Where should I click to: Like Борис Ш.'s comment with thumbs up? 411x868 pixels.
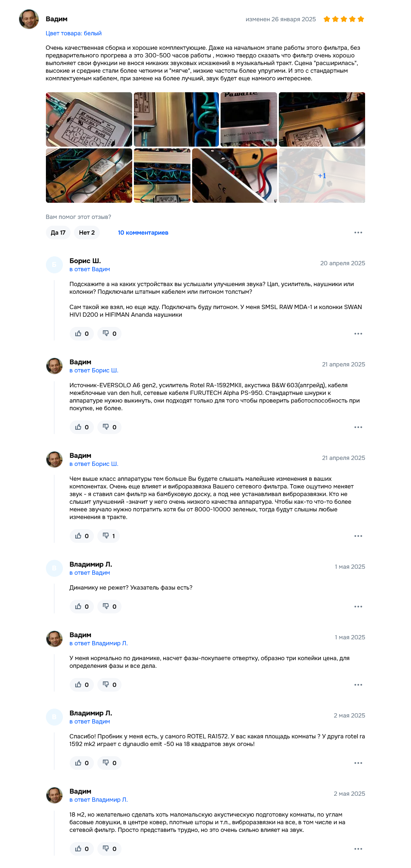pos(82,334)
